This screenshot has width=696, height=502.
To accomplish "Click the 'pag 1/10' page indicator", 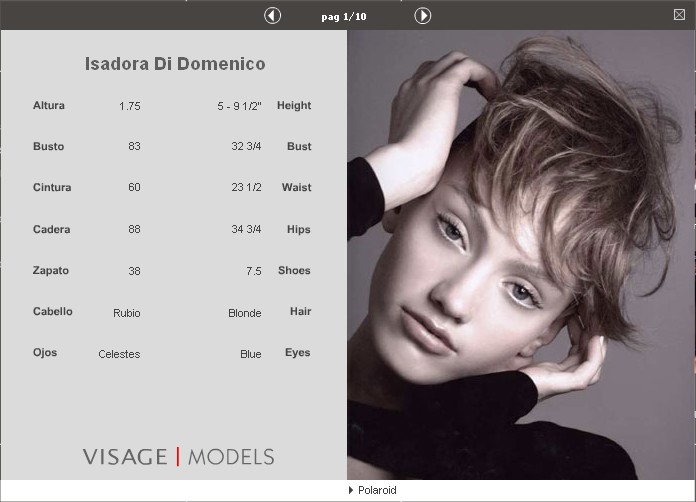I will 344,17.
